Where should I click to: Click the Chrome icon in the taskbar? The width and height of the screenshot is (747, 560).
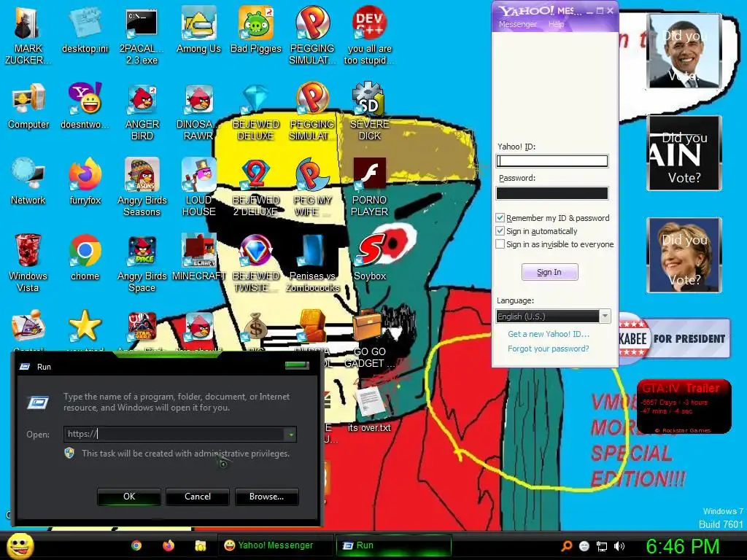[136, 545]
